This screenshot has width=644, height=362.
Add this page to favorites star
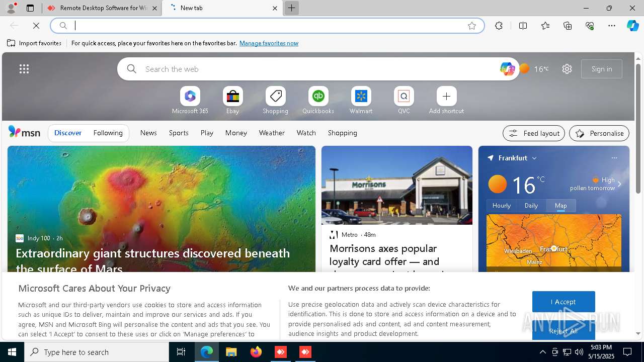(472, 26)
